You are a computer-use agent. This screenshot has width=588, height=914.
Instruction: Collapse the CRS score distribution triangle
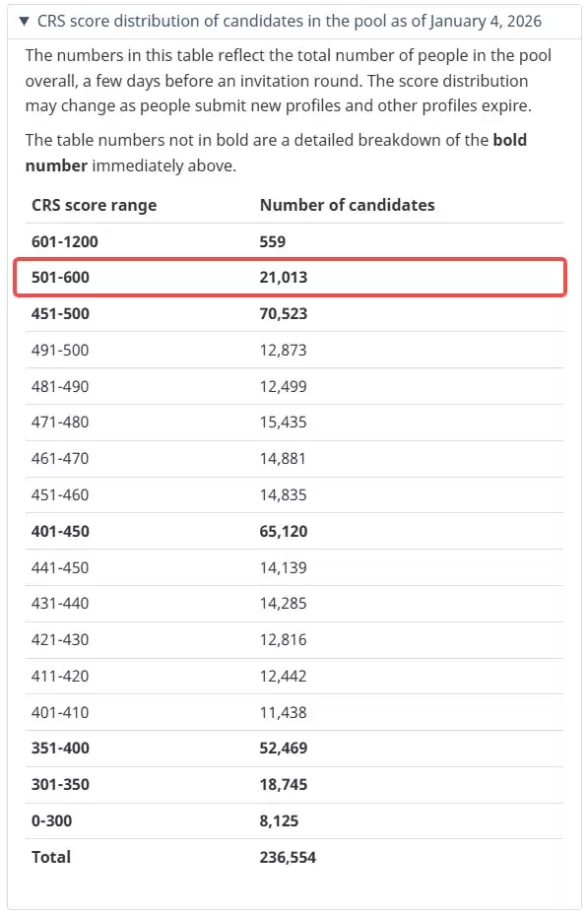[24, 22]
